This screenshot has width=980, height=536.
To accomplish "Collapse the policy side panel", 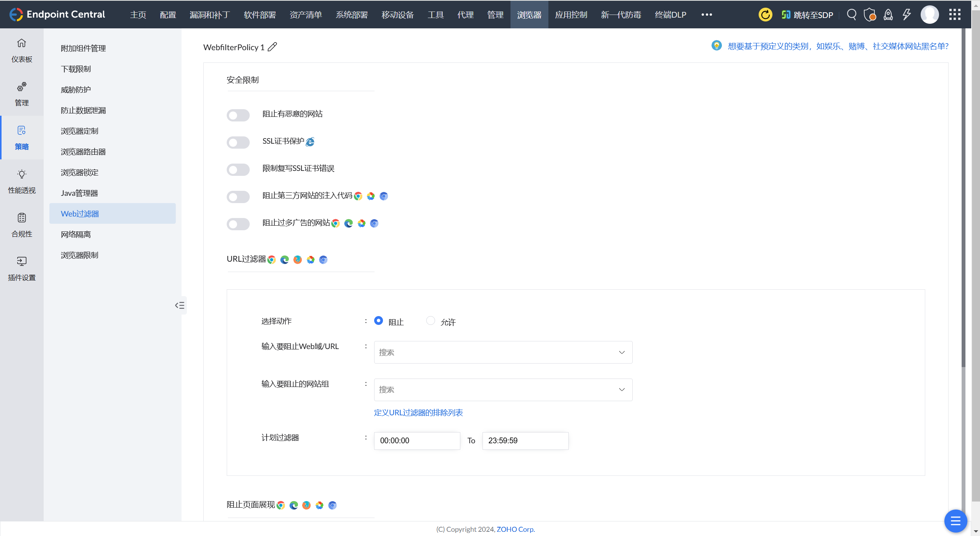I will pyautogui.click(x=180, y=305).
